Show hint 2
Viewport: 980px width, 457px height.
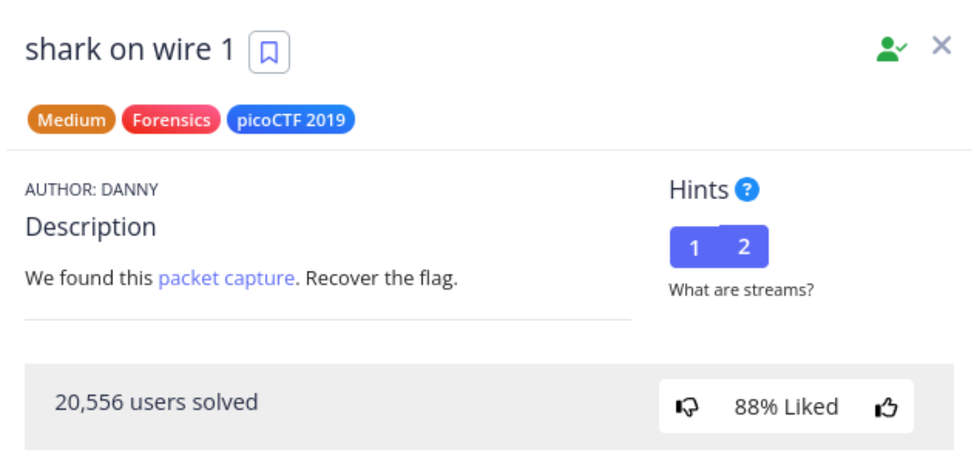(x=744, y=246)
